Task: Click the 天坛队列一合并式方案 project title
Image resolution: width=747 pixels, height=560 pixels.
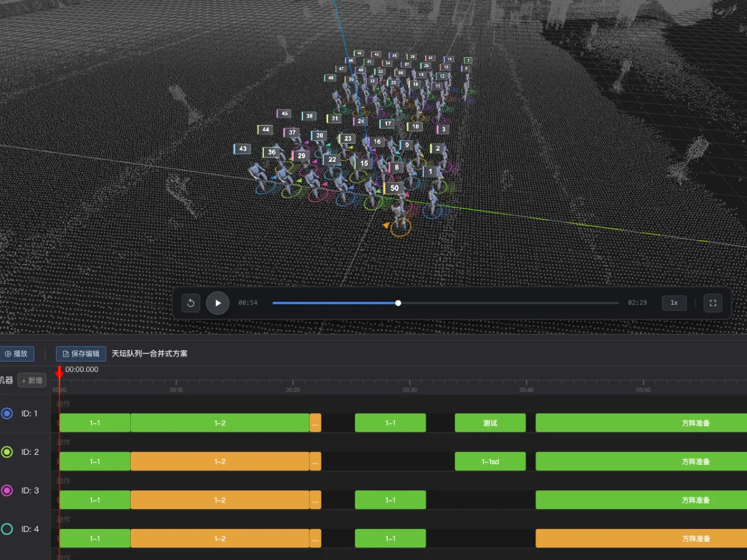Action: point(149,353)
